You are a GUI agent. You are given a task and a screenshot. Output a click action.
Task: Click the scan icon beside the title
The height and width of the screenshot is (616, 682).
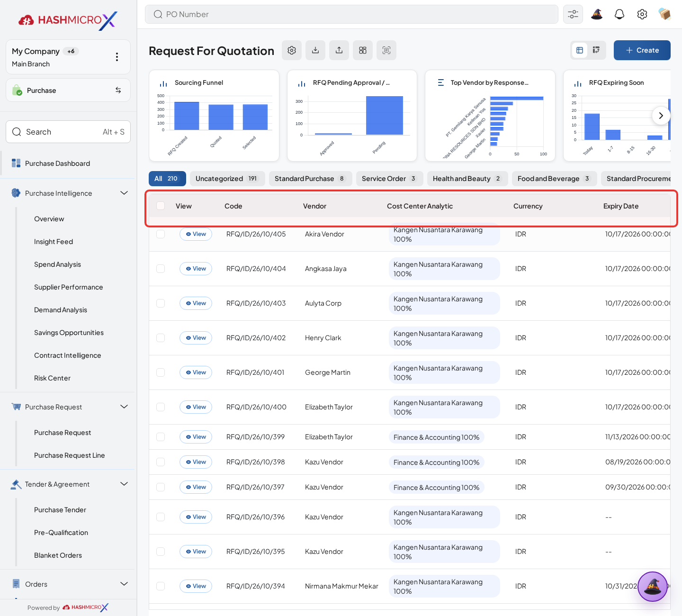click(x=386, y=50)
